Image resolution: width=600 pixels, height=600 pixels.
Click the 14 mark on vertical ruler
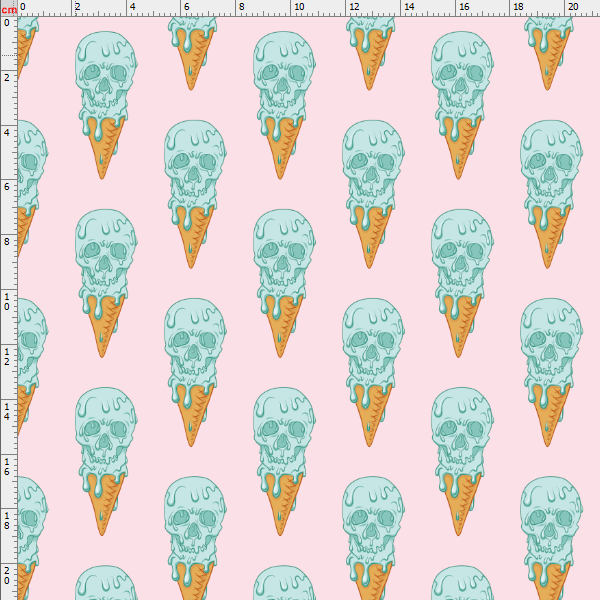7,411
